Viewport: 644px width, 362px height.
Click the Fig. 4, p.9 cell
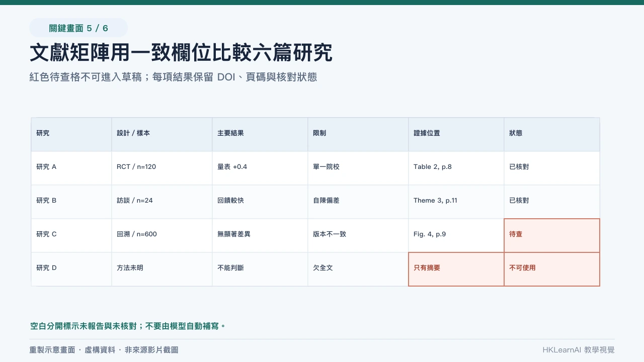(x=456, y=236)
